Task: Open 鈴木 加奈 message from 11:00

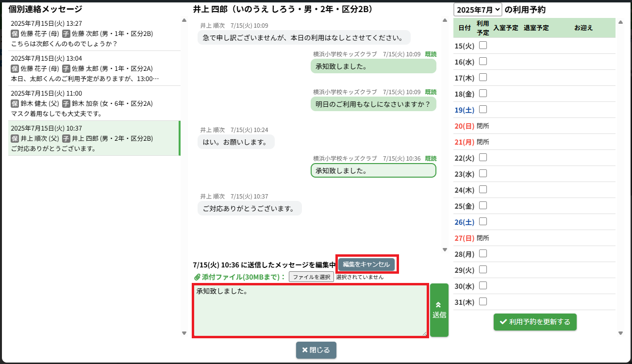Action: [x=94, y=103]
